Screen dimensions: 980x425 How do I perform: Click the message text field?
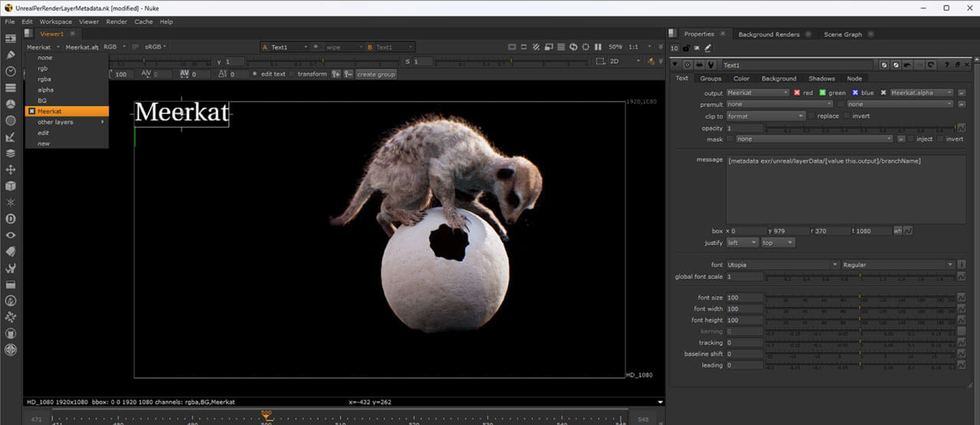click(845, 189)
